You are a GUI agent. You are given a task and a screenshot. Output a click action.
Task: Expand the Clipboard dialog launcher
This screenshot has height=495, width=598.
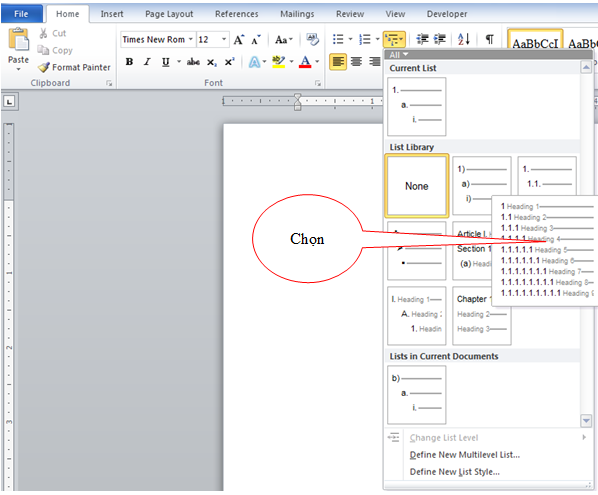click(x=109, y=83)
